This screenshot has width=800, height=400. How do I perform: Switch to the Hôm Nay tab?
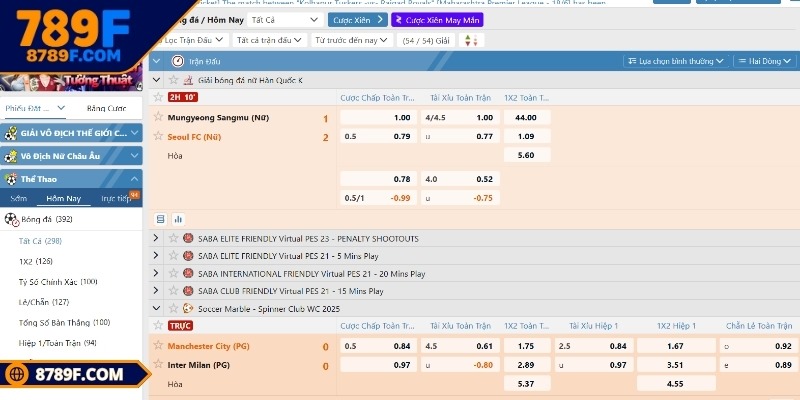[63, 198]
